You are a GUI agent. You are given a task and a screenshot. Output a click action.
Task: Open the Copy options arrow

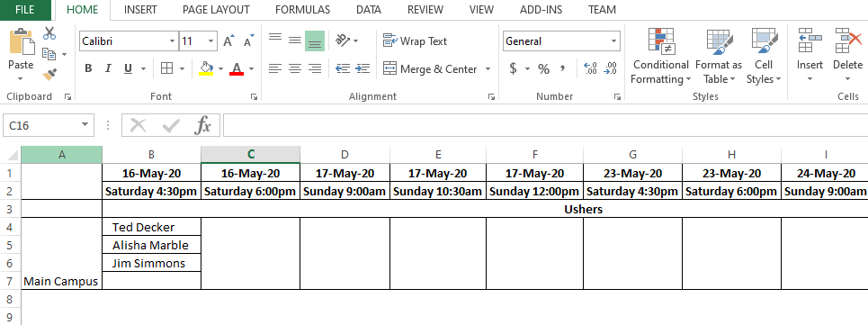coord(64,54)
